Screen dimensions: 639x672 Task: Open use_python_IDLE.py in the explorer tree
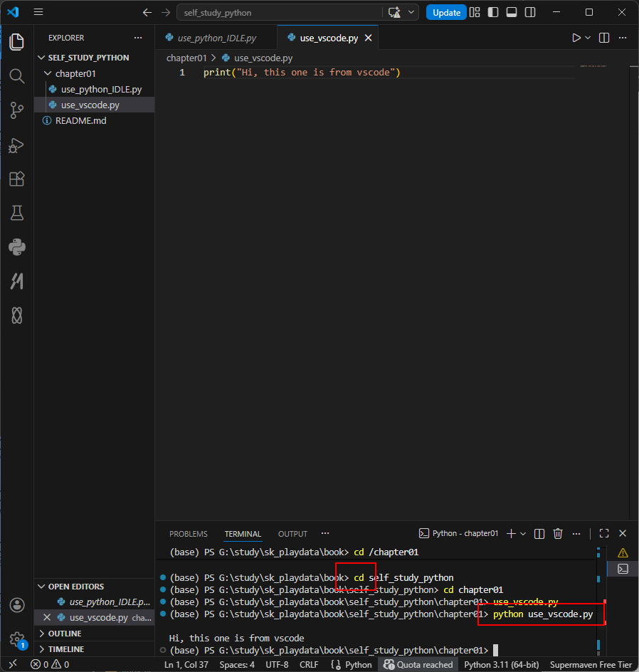pos(94,90)
